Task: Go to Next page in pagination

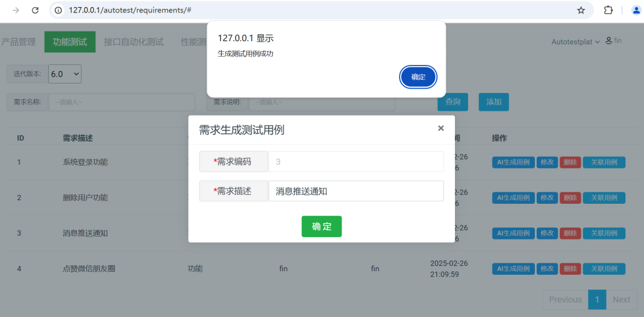Action: [621, 299]
